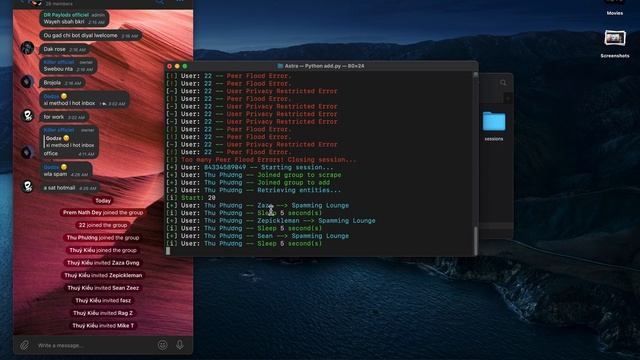
Task: Click Thuý Kiều invited Mike T notice
Action: coord(103,326)
